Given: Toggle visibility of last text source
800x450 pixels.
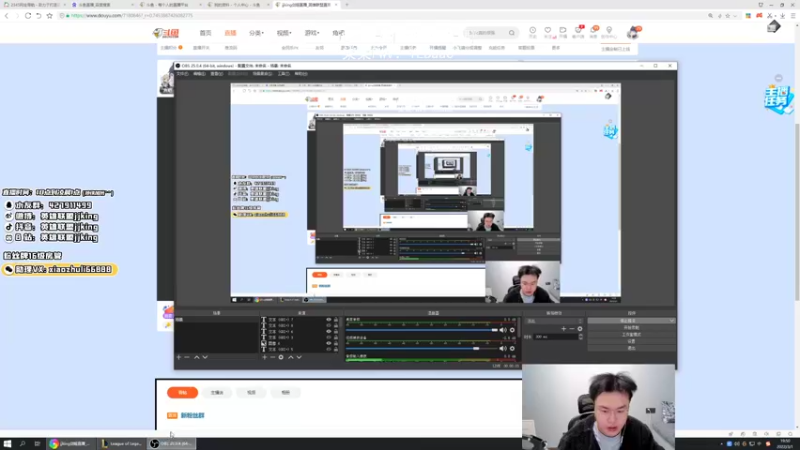Looking at the screenshot, I should click(x=329, y=349).
